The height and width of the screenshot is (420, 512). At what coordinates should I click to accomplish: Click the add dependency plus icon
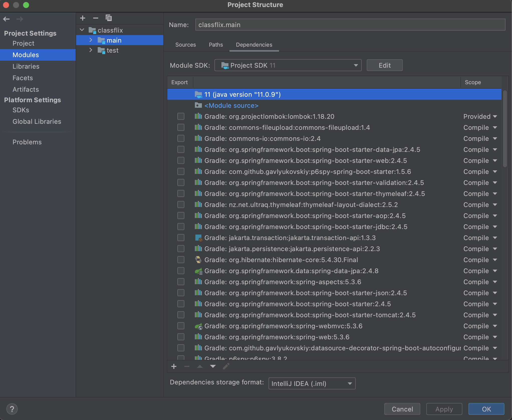tap(174, 366)
